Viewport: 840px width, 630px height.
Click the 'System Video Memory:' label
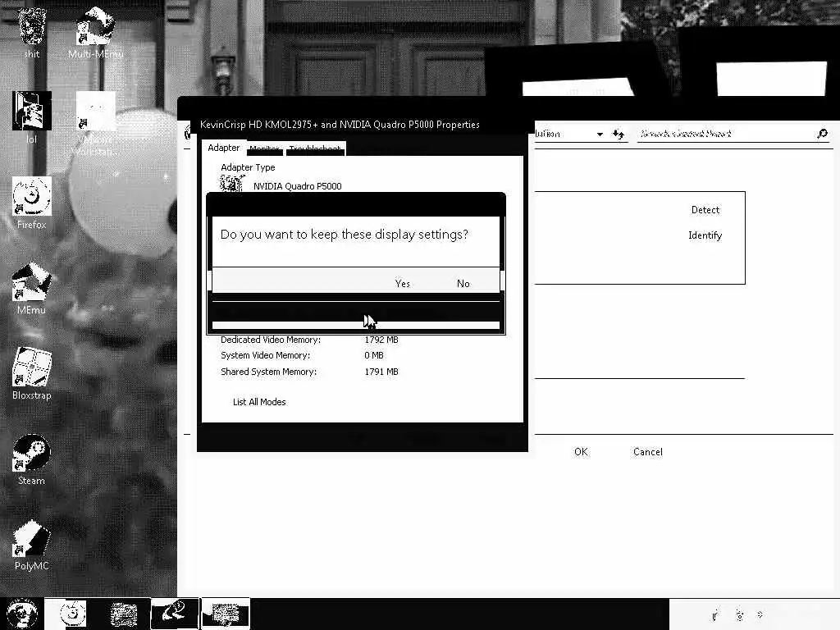pyautogui.click(x=265, y=355)
